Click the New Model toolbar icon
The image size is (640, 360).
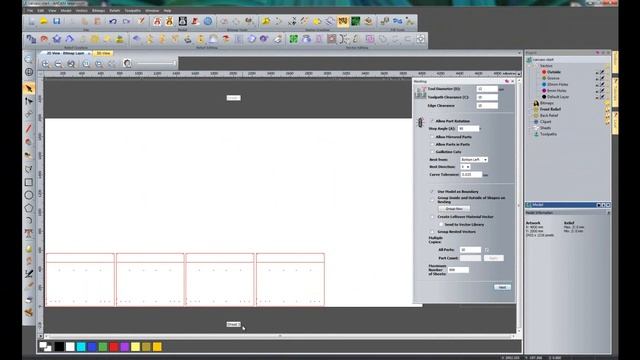tap(31, 21)
